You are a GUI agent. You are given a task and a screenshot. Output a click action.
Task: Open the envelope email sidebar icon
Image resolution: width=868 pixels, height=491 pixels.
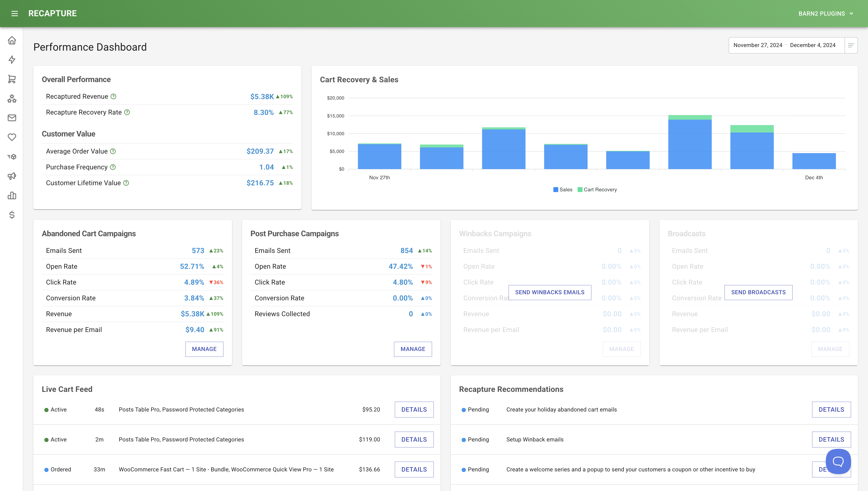coord(12,118)
